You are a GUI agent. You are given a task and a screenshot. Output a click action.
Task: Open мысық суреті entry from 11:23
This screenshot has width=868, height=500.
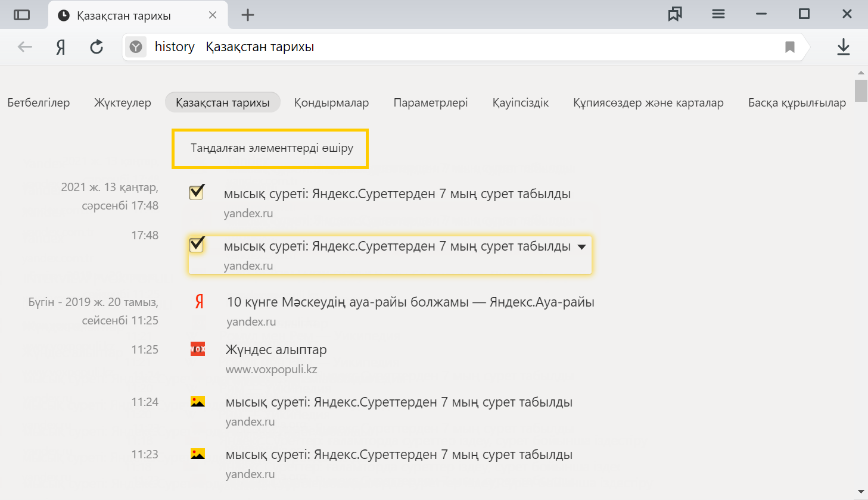pyautogui.click(x=399, y=455)
